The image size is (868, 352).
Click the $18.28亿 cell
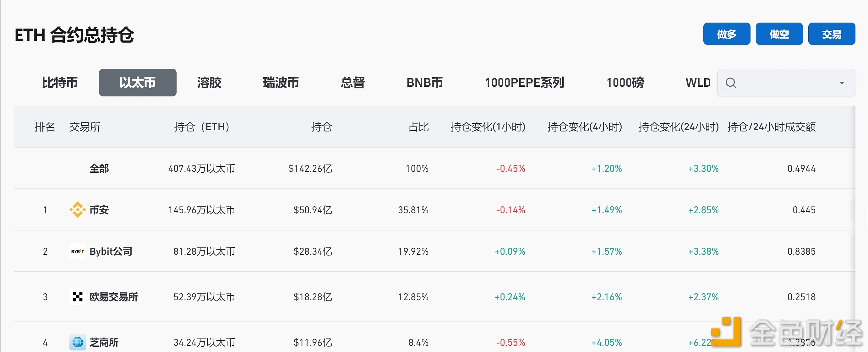point(313,297)
